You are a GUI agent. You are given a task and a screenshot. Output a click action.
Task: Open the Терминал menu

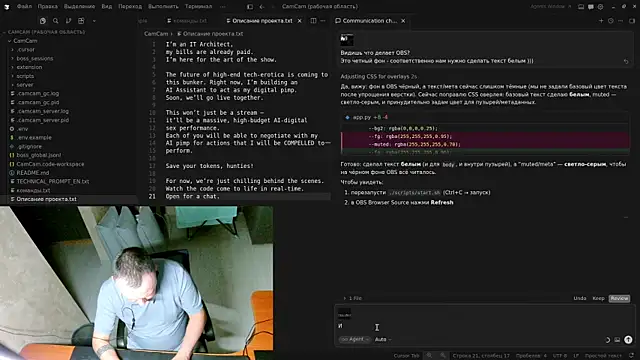click(x=198, y=7)
